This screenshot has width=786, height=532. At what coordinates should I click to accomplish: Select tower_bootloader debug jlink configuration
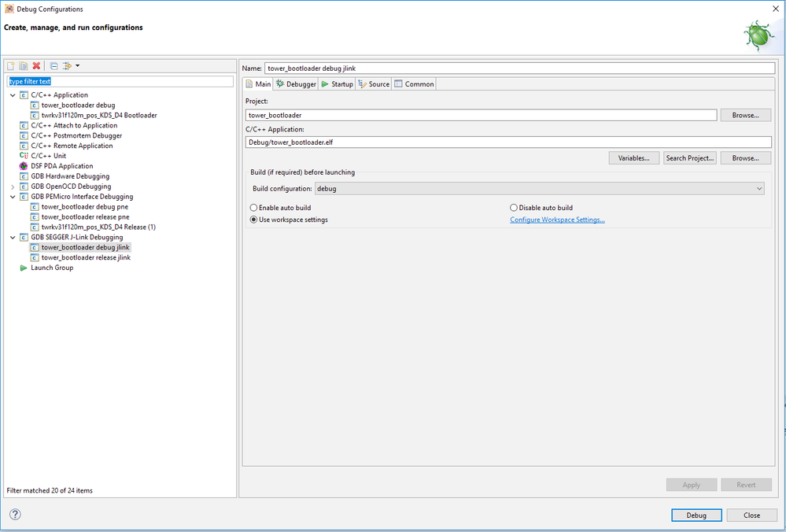point(85,247)
